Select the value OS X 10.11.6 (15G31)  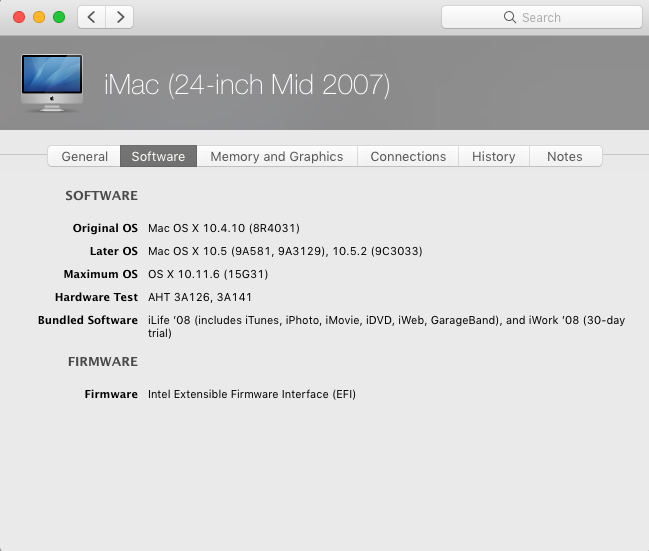tap(208, 274)
